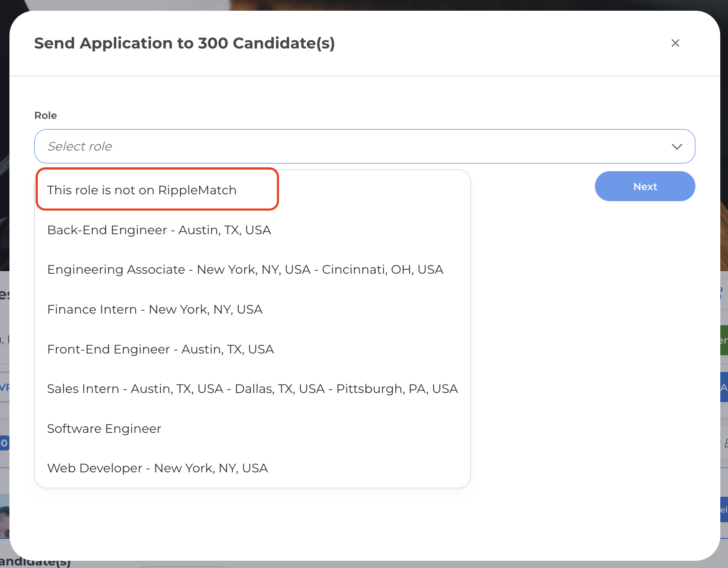The width and height of the screenshot is (728, 568).
Task: Click the dialog title 'Send Application to 300 Candidate(s)'
Action: pos(184,43)
